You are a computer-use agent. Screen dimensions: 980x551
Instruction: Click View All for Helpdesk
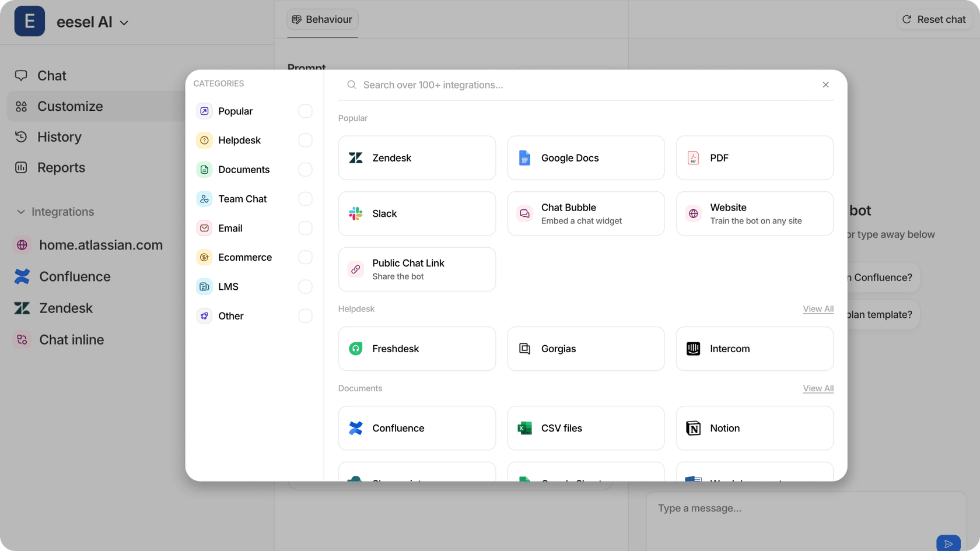(818, 309)
